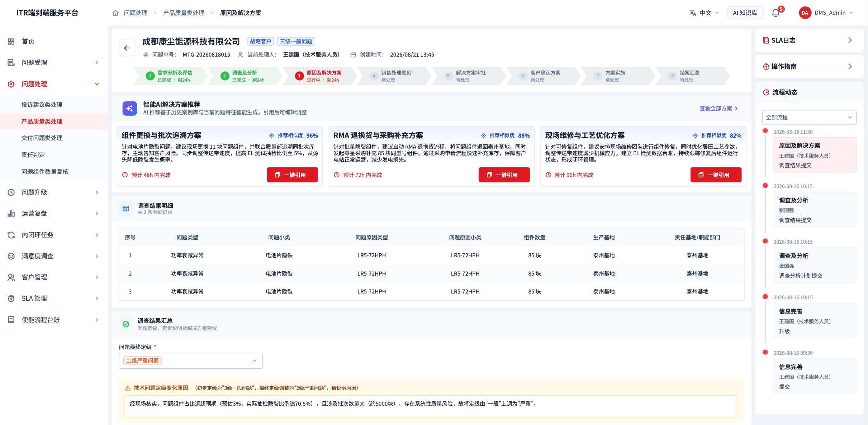This screenshot has height=425, width=868.
Task: Expand the 问题受理 menu chevron
Action: 97,63
